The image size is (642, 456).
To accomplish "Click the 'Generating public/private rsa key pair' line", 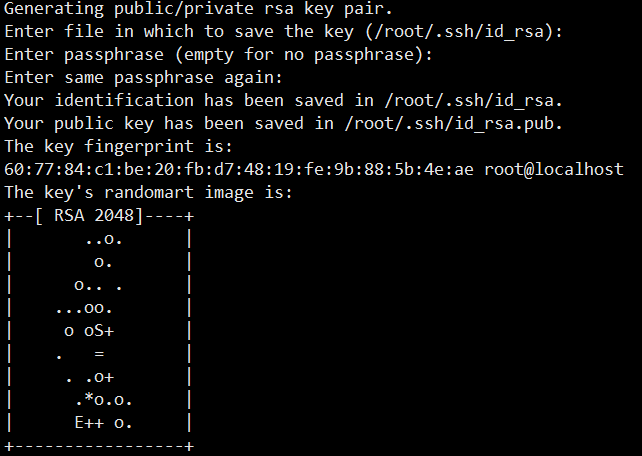I will pos(198,9).
